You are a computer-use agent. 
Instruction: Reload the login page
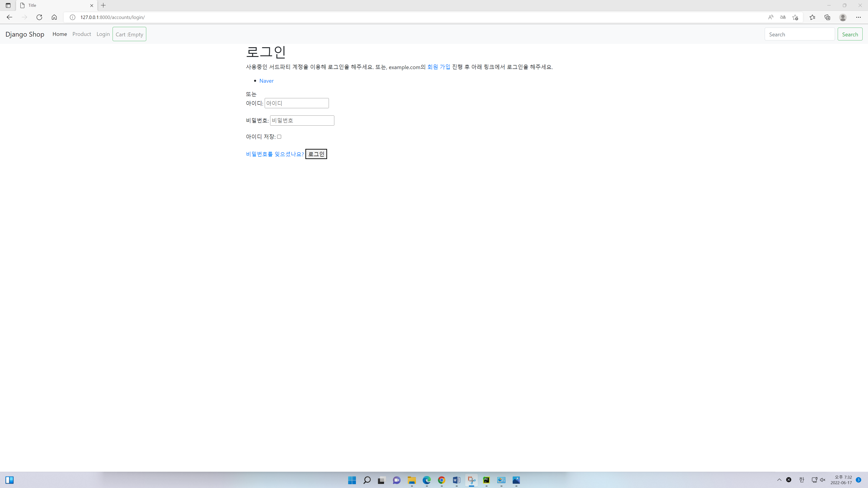[x=39, y=17]
